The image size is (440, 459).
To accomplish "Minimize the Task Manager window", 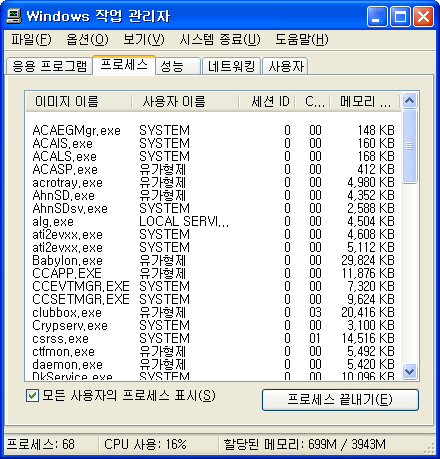I will (x=377, y=16).
